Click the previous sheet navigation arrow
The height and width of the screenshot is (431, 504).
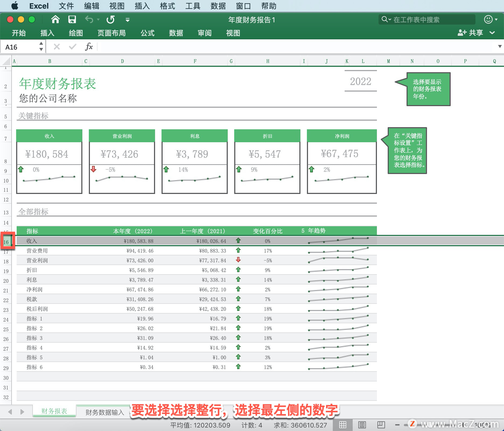click(10, 412)
